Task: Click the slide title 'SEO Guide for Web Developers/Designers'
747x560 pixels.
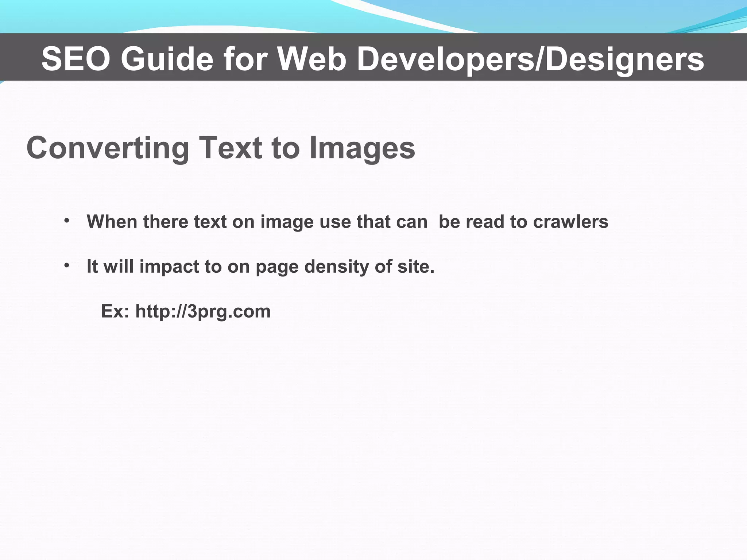Action: [x=373, y=59]
